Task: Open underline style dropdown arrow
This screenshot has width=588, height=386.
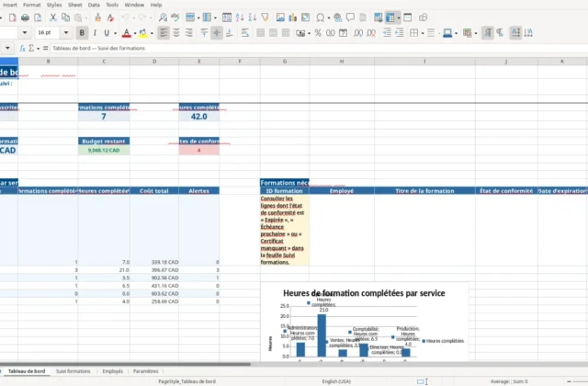Action: pyautogui.click(x=115, y=33)
